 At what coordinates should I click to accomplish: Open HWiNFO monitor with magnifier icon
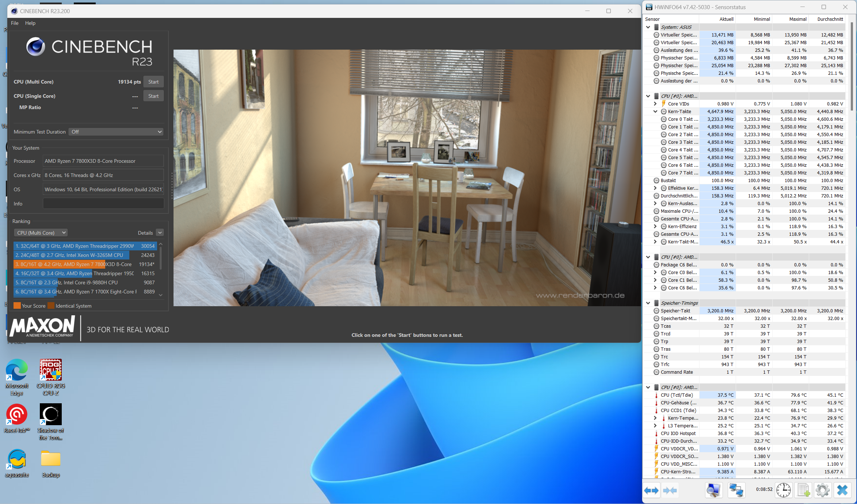[713, 490]
